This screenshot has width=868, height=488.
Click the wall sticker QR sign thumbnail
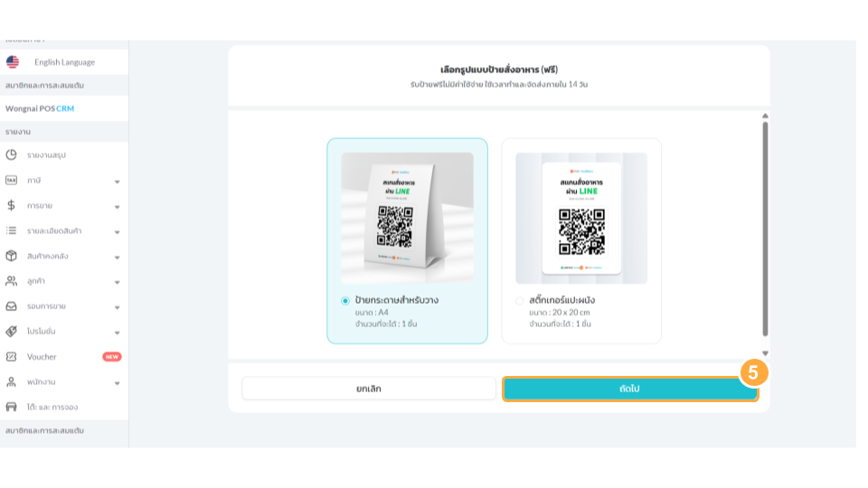(581, 219)
